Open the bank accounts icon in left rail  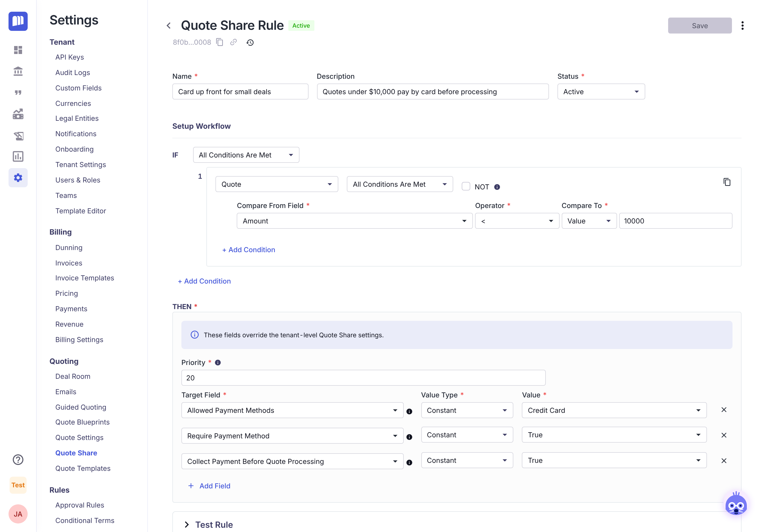coord(18,71)
